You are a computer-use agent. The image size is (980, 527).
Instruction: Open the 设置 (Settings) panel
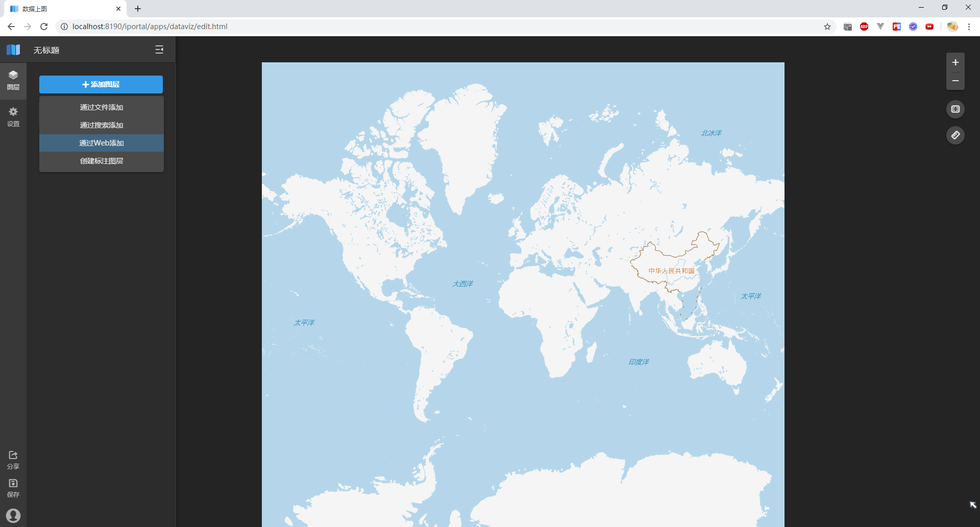pyautogui.click(x=13, y=117)
